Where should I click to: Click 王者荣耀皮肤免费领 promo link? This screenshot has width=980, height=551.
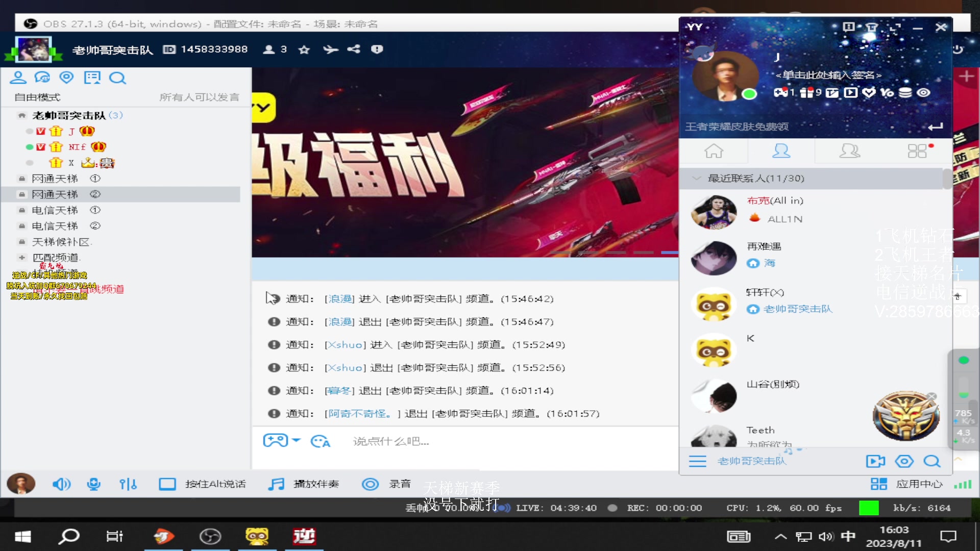pos(737,127)
